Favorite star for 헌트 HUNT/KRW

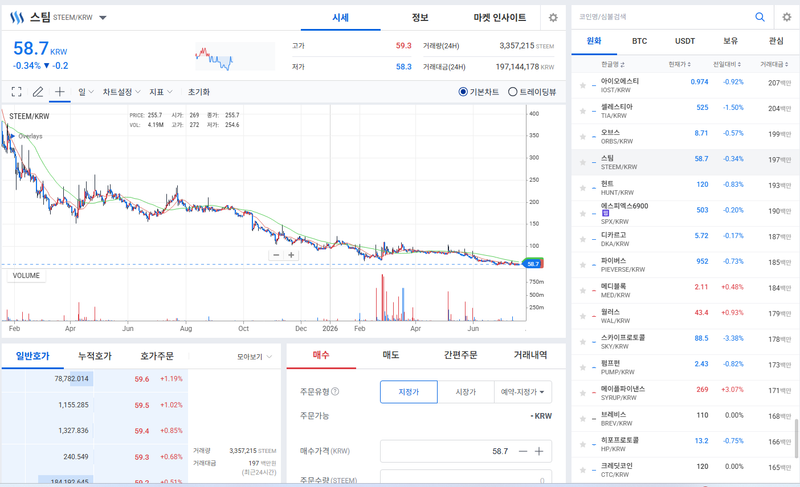coord(583,188)
